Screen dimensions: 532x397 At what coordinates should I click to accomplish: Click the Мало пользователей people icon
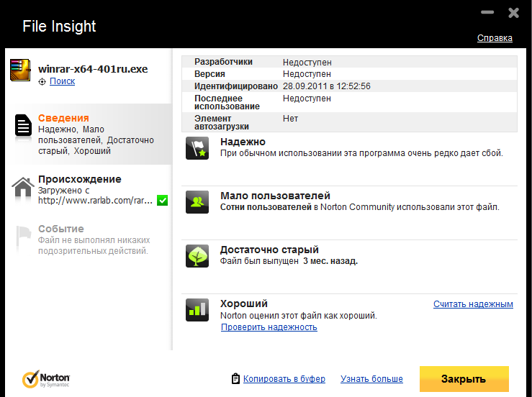(x=197, y=202)
